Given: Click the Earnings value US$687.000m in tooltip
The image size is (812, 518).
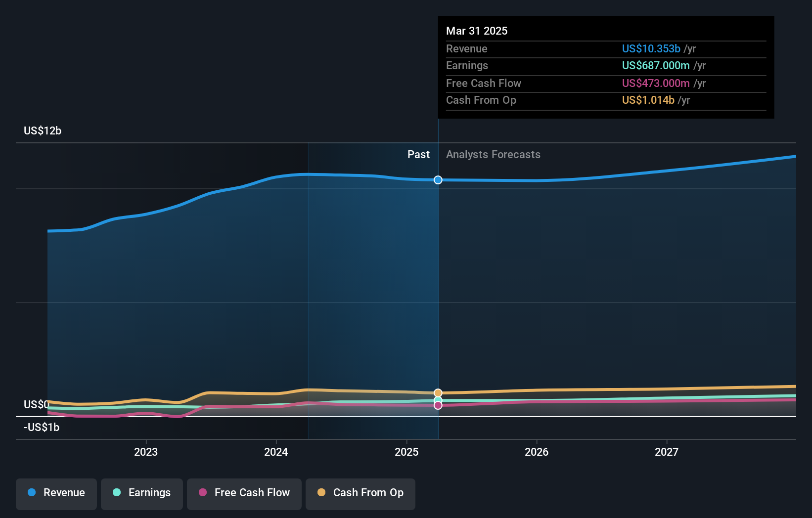Looking at the screenshot, I should coord(656,65).
